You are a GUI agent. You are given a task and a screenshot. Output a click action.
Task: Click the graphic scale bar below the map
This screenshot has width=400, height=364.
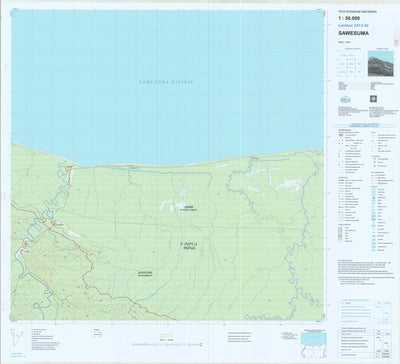point(167,344)
